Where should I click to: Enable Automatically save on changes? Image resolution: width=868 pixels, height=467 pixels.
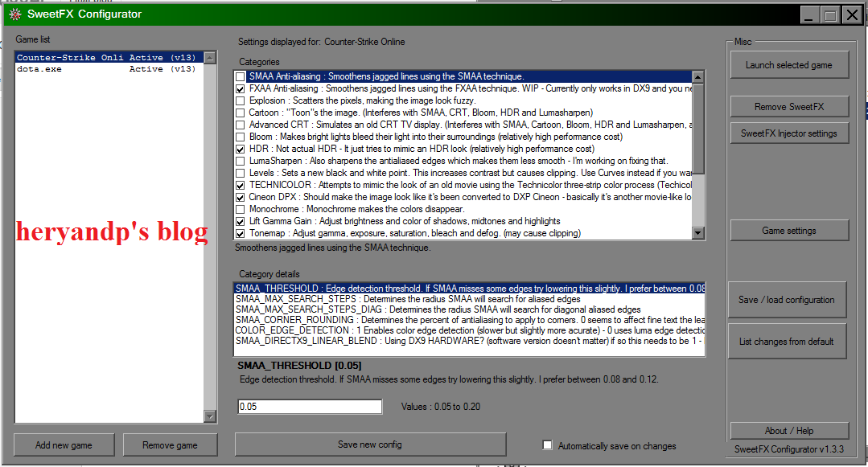coord(548,444)
